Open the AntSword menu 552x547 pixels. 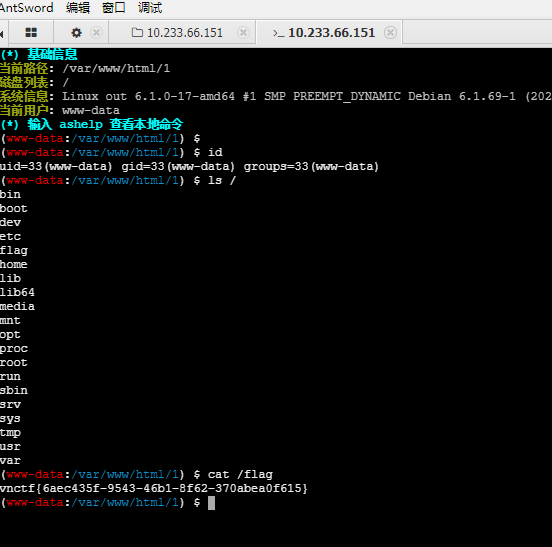[x=27, y=7]
